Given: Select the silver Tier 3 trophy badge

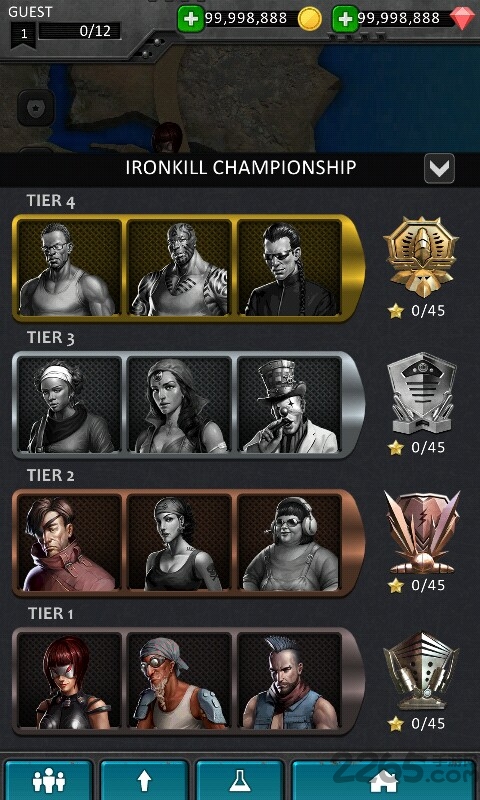Looking at the screenshot, I should (x=421, y=393).
